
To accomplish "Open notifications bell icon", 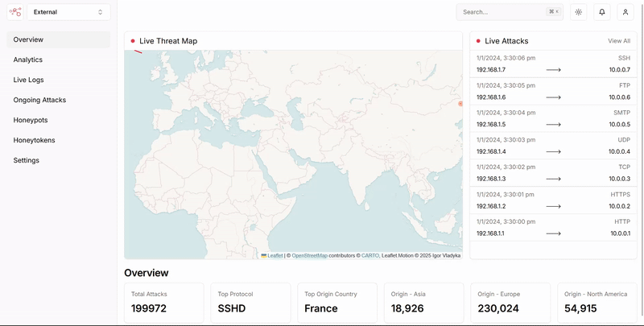I will [x=601, y=12].
